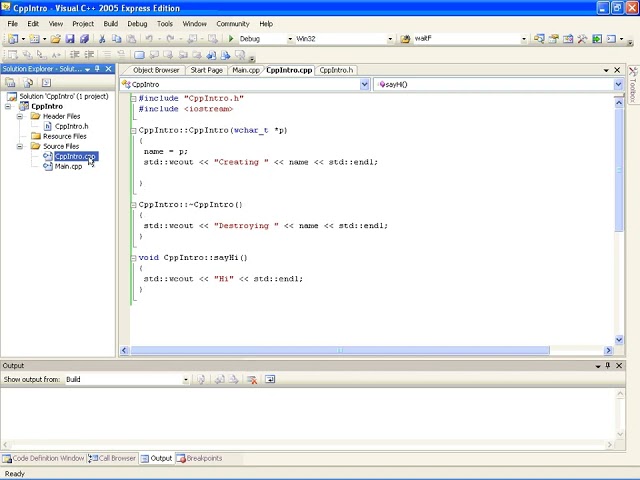Switch to the CppIntro.h editor tab

336,70
